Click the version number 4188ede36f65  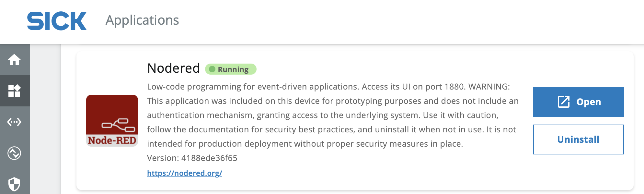(x=209, y=158)
